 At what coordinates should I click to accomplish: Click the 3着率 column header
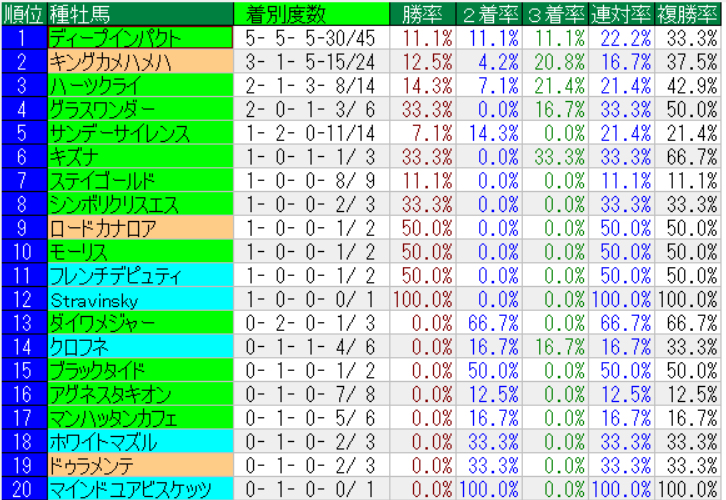555,14
